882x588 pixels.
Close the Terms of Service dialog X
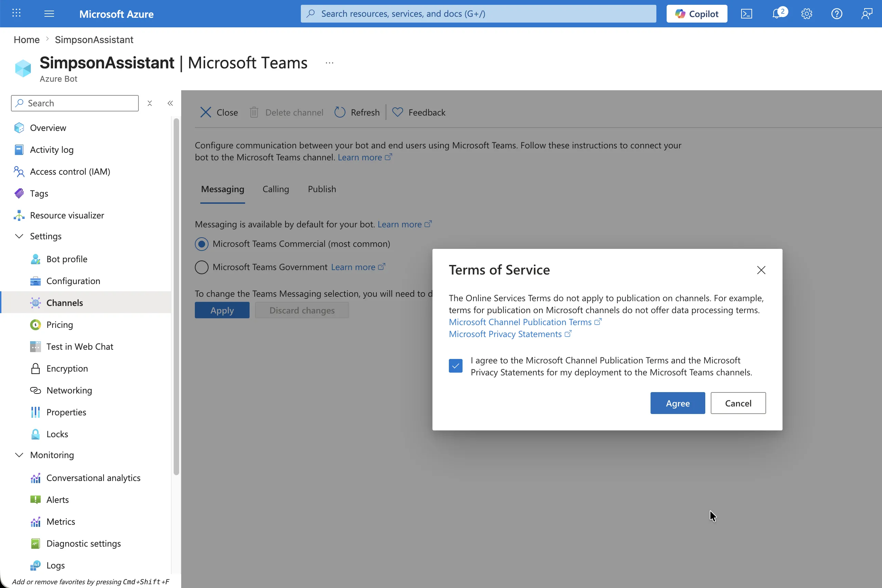click(761, 270)
